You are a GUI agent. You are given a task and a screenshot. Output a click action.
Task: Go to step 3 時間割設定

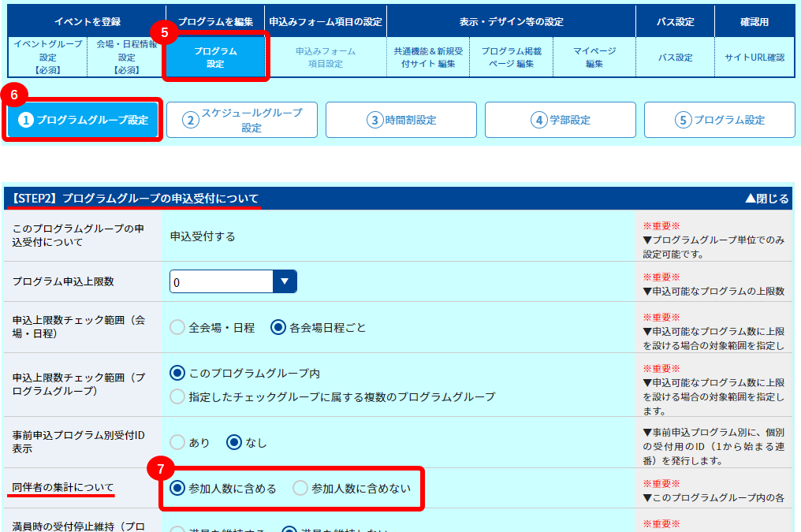(x=401, y=120)
